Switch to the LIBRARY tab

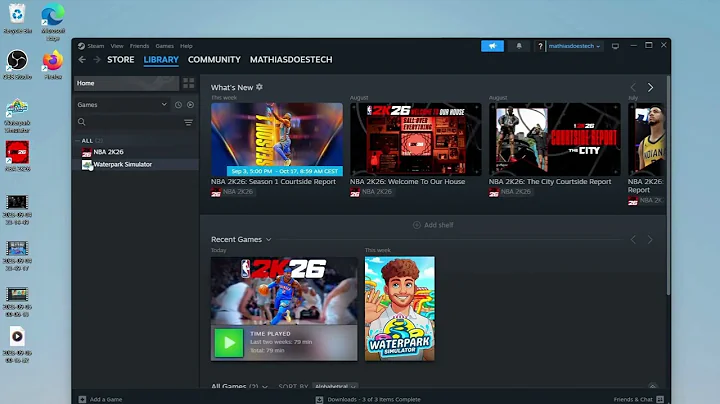point(161,60)
